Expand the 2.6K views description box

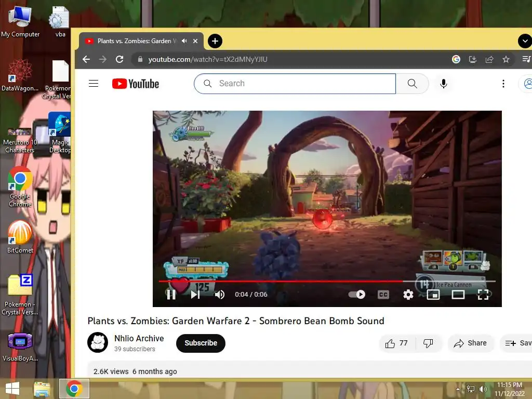pyautogui.click(x=310, y=370)
